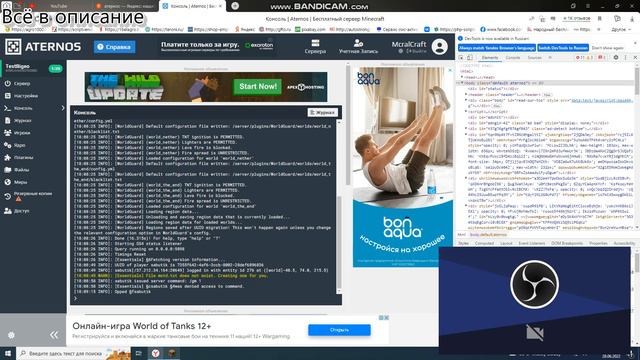Expand the Консоль sidebar chevron
The height and width of the screenshot is (360, 640).
[63, 108]
